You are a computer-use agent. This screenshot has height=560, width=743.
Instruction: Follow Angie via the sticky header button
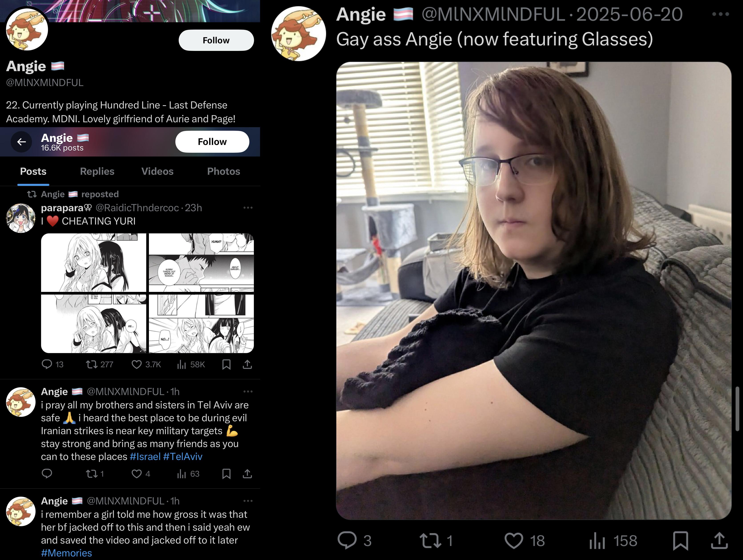212,142
